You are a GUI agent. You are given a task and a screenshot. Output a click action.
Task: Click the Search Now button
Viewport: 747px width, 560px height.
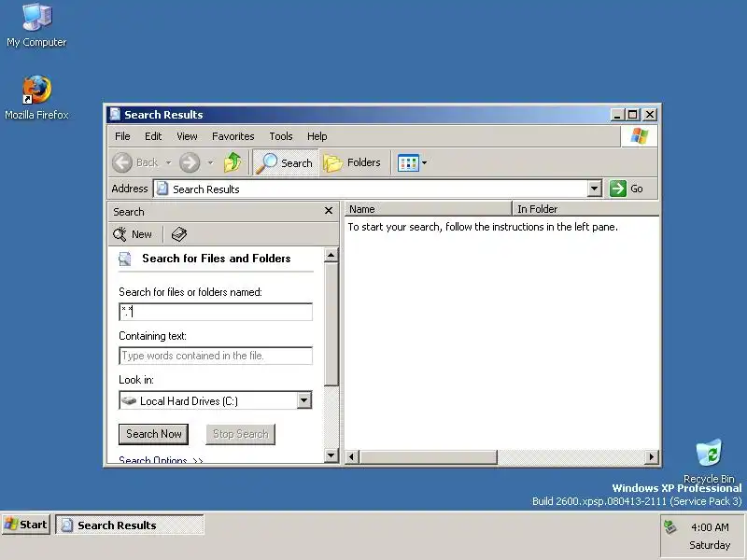tap(153, 434)
